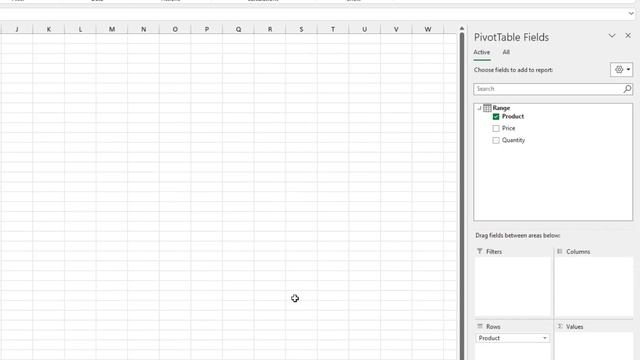The image size is (640, 360).
Task: Expand the formula bar chevron
Action: pos(631,13)
